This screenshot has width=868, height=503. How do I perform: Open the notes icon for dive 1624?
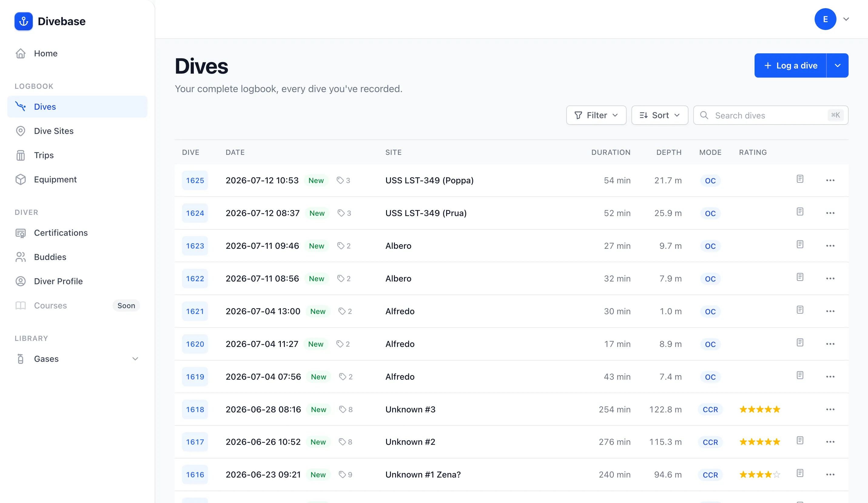tap(800, 212)
